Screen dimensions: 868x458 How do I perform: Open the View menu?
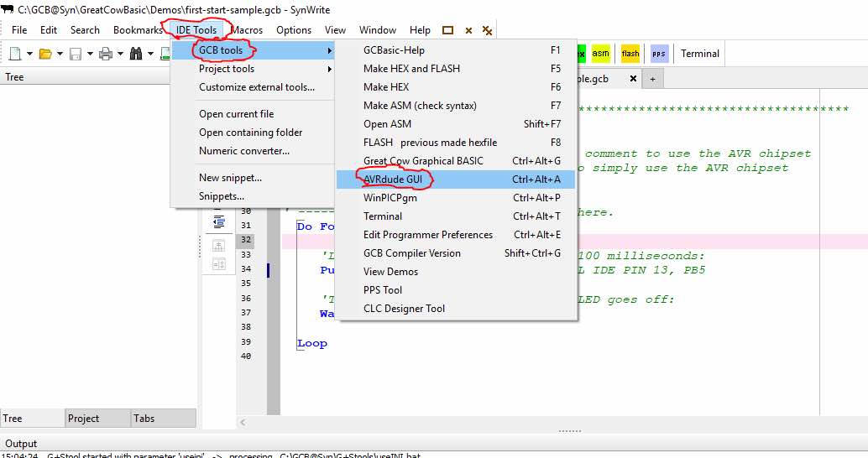335,30
